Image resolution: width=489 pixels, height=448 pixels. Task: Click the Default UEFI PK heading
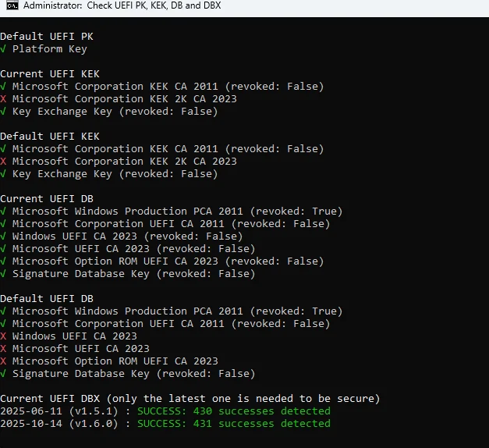pyautogui.click(x=47, y=37)
